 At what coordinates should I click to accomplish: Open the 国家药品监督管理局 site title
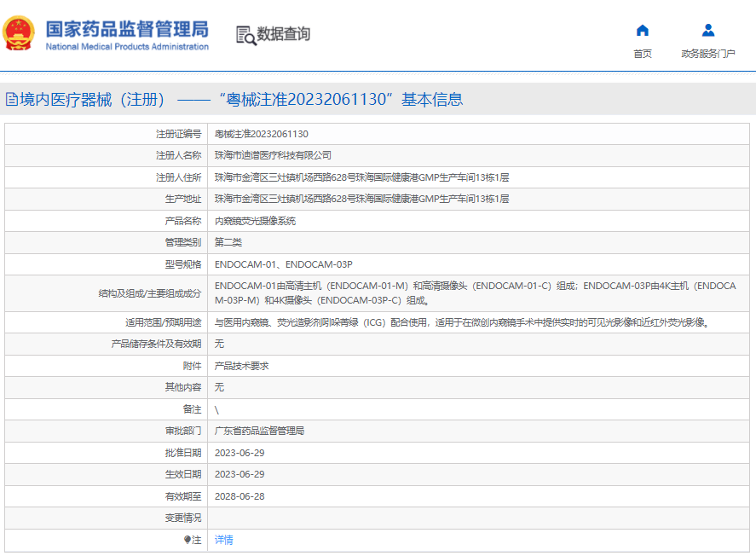[x=126, y=27]
